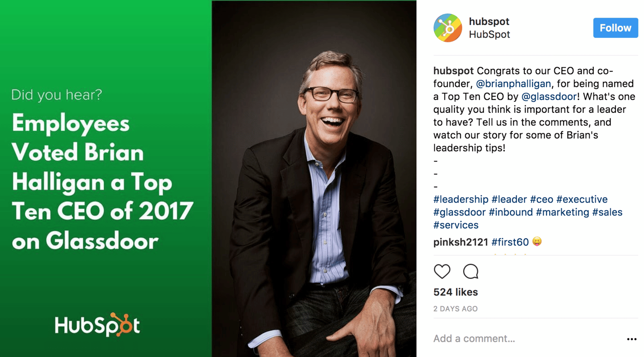Screen dimensions: 644x357
Task: Click the heart like icon
Action: [x=442, y=271]
